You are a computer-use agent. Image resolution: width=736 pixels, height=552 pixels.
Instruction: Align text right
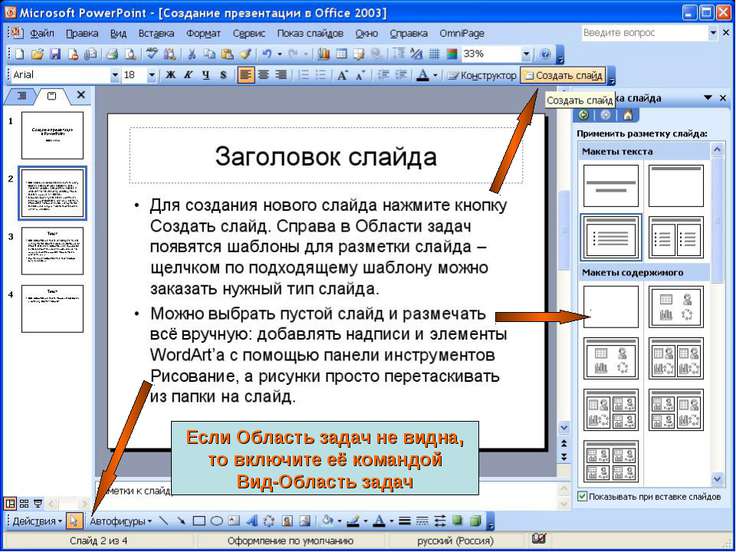tap(281, 75)
